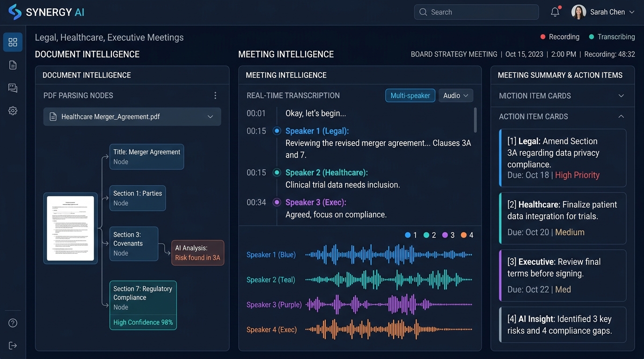
Task: Click Speaker 4 (Exec) waveform
Action: click(388, 330)
